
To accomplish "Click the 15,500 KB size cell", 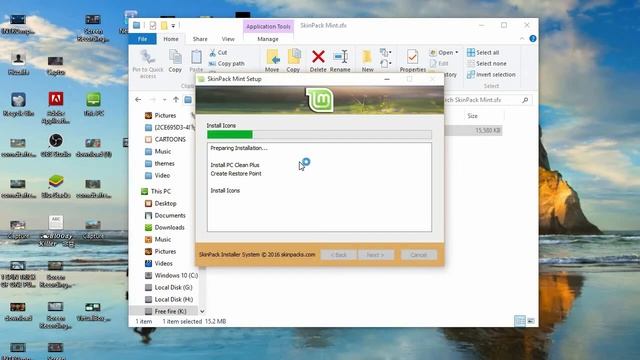I will click(x=488, y=131).
